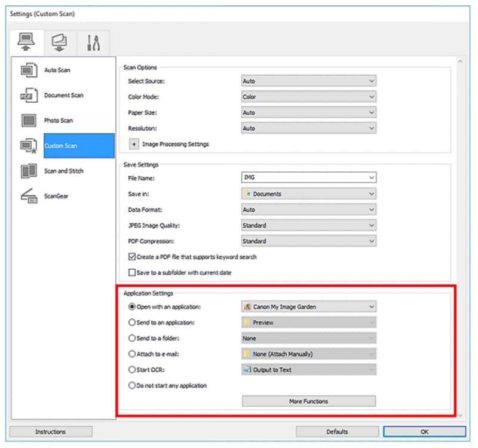Select Start OCR radio button
The height and width of the screenshot is (448, 478).
click(x=131, y=370)
